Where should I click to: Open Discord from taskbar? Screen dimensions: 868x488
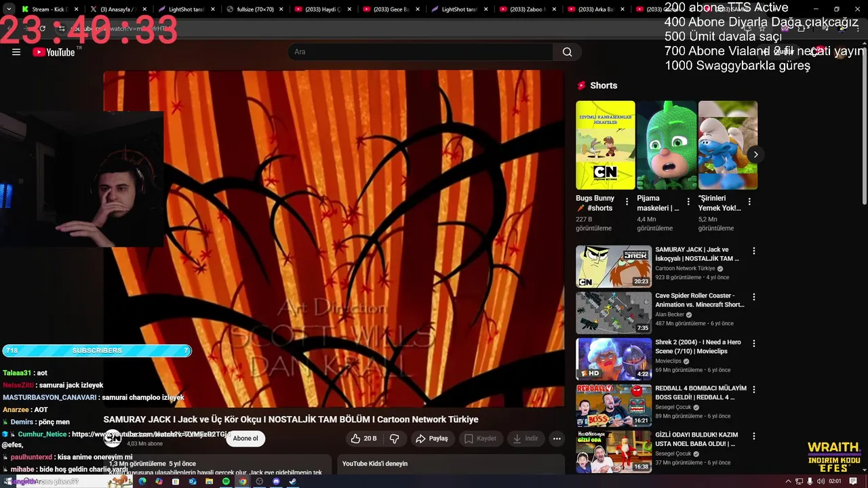coord(276,481)
